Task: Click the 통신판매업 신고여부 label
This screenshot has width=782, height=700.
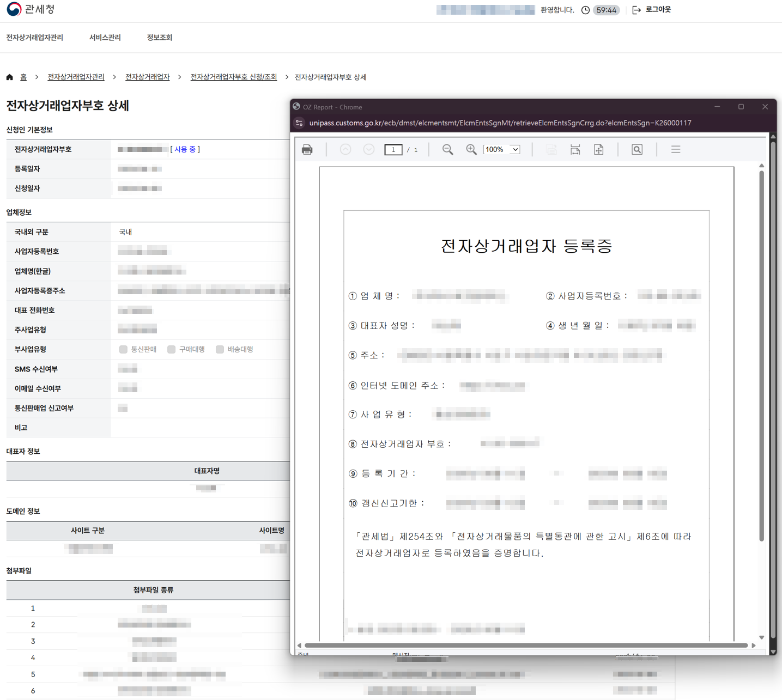Action: click(x=44, y=409)
